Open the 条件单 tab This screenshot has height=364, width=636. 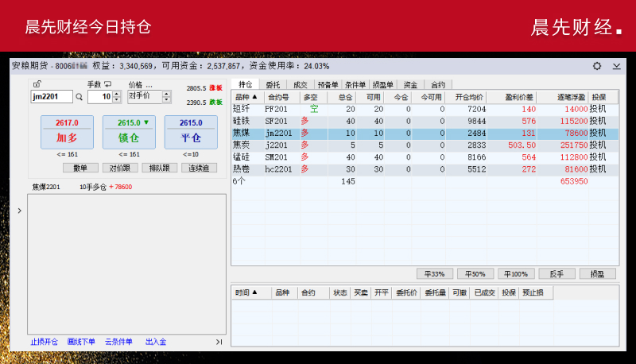[355, 84]
